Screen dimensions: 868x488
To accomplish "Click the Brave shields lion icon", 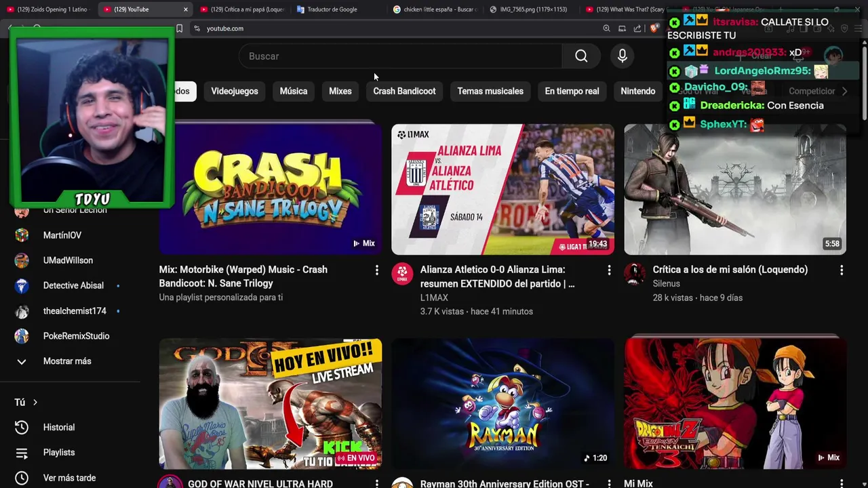I will (x=654, y=28).
